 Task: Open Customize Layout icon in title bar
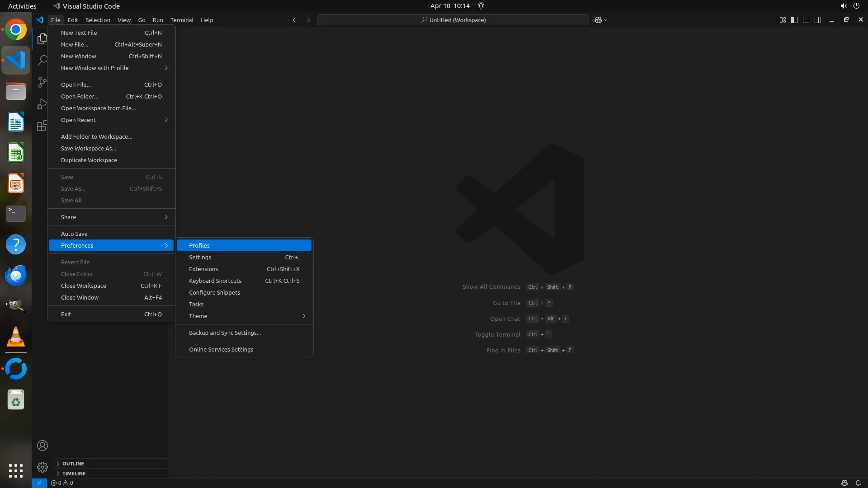(783, 20)
